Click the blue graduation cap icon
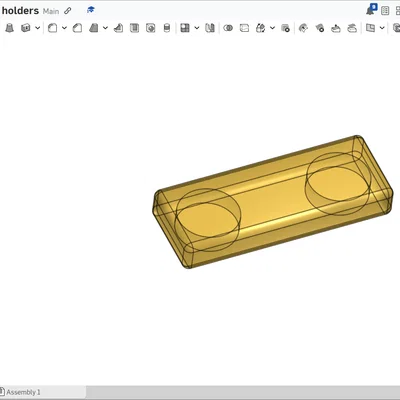 [x=90, y=10]
